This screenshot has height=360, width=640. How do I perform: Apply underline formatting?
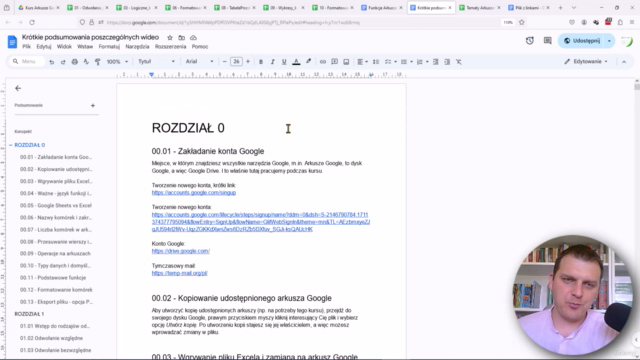click(x=284, y=62)
